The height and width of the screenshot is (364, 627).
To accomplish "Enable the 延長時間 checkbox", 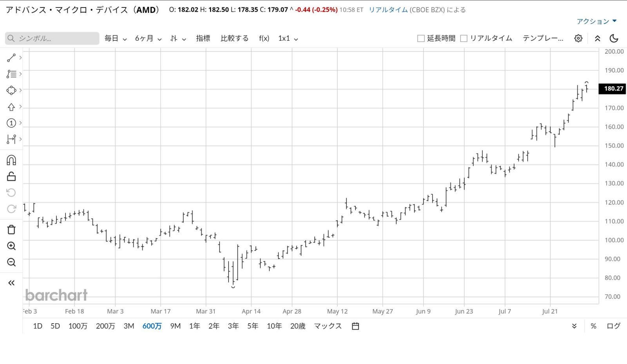I will [x=421, y=38].
